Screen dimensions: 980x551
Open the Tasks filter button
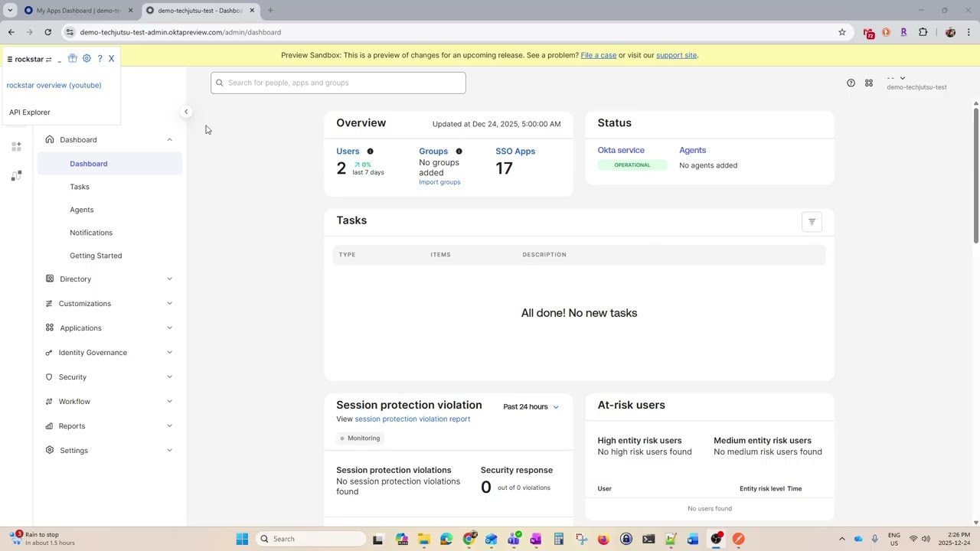[x=812, y=222]
